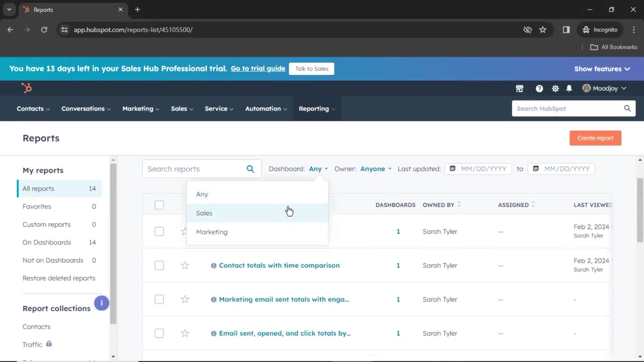
Task: Click info icon beside Marketing email sent report
Action: coord(213,299)
